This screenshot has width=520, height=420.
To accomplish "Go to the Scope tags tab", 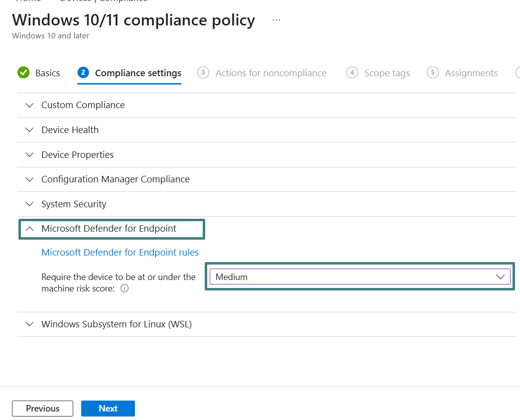I will click(387, 73).
